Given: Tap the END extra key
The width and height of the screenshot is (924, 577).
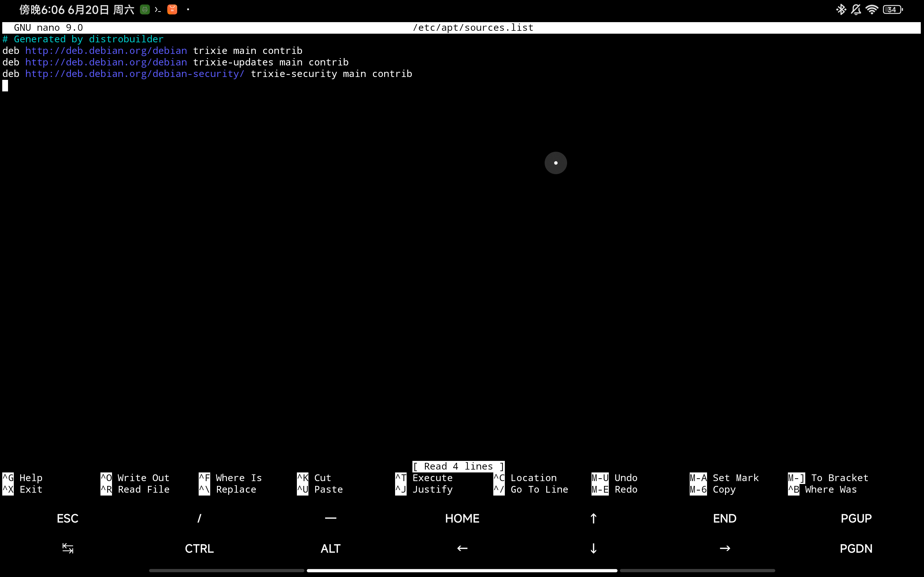Looking at the screenshot, I should [x=725, y=518].
